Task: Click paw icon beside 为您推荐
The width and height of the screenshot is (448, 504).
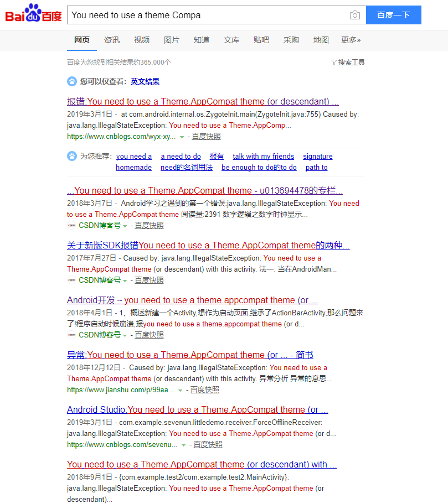Action: pyautogui.click(x=72, y=156)
